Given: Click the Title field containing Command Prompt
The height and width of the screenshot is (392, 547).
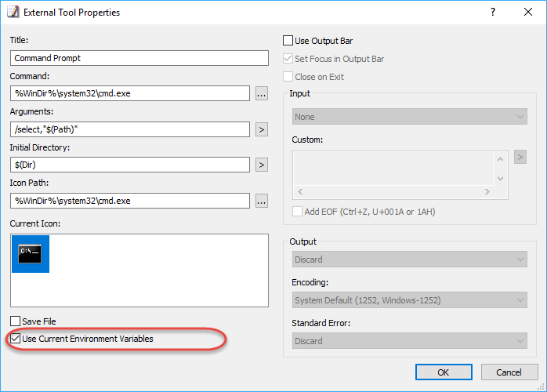Looking at the screenshot, I should (139, 58).
